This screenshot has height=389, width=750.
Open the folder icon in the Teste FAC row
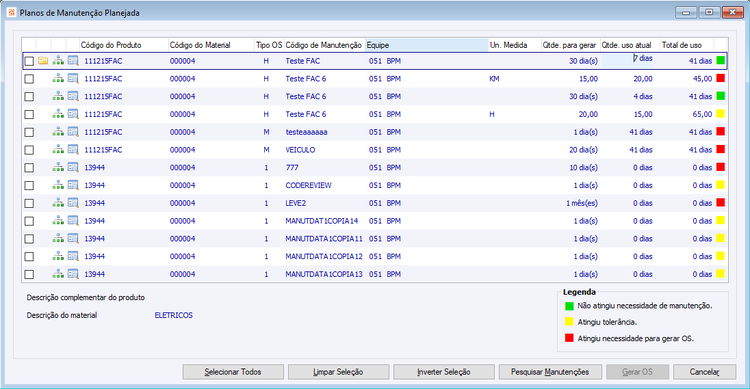[x=43, y=61]
